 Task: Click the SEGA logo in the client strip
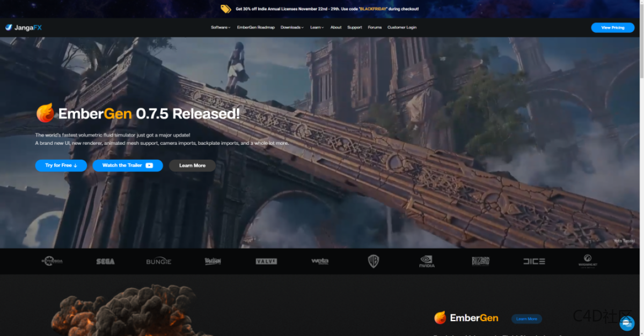[x=105, y=262]
